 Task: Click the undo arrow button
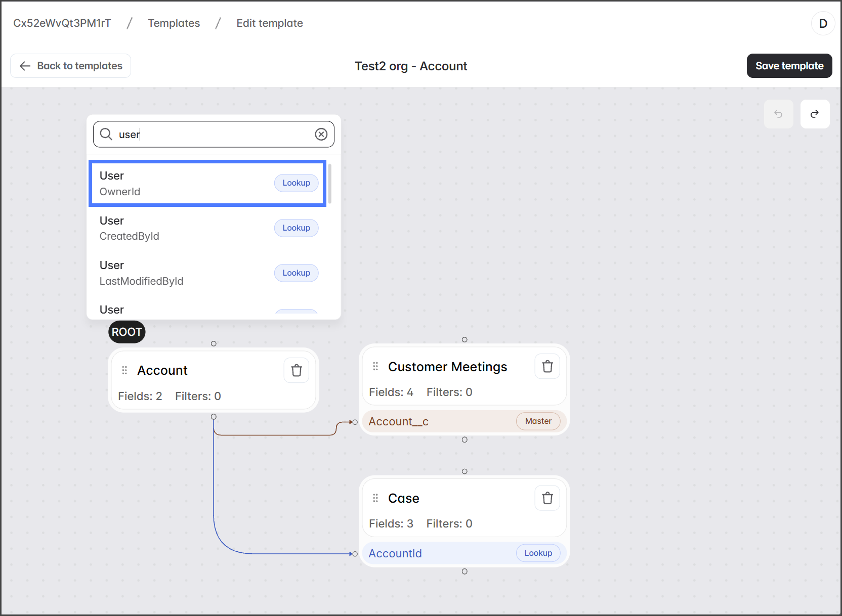tap(778, 114)
